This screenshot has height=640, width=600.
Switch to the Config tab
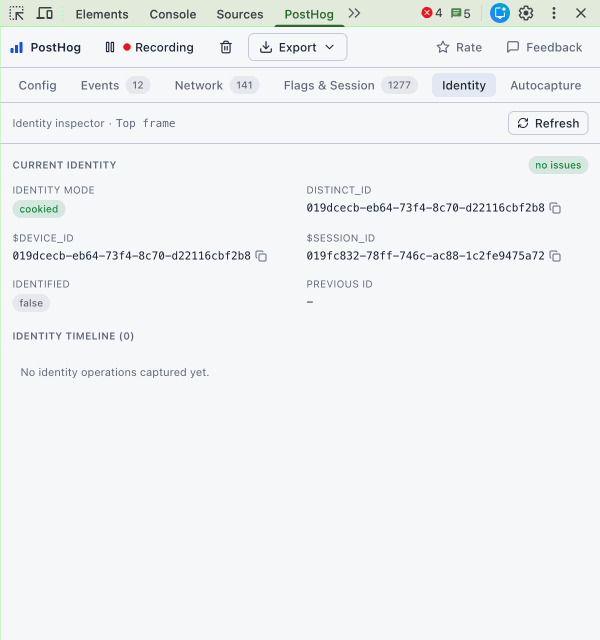[x=38, y=85]
